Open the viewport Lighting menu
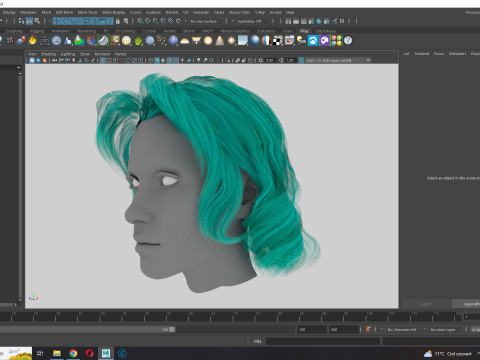This screenshot has height=360, width=480. pyautogui.click(x=68, y=54)
